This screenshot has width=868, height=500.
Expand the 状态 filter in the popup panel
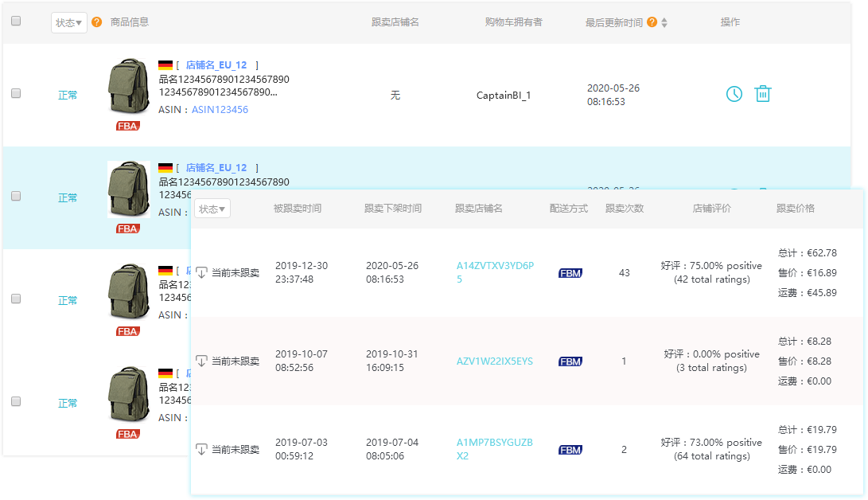(x=212, y=209)
